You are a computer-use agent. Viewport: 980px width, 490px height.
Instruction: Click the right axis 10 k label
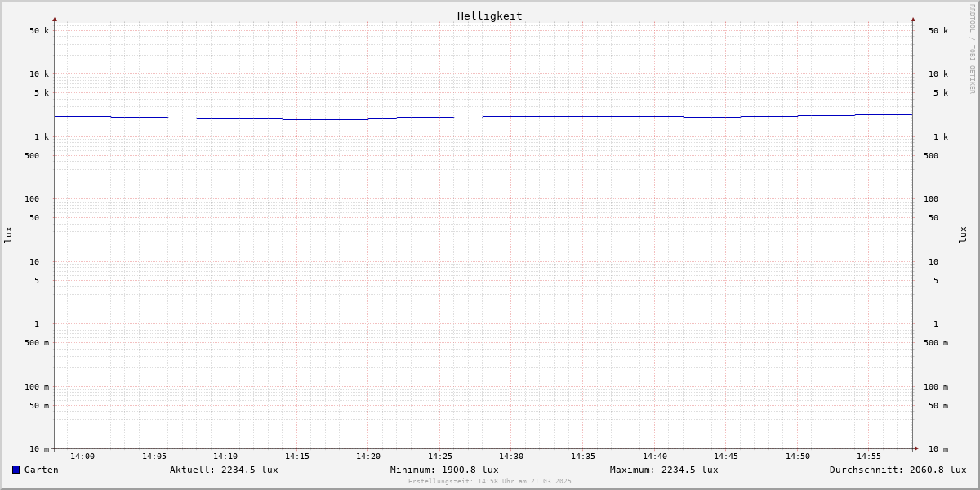[x=938, y=74]
